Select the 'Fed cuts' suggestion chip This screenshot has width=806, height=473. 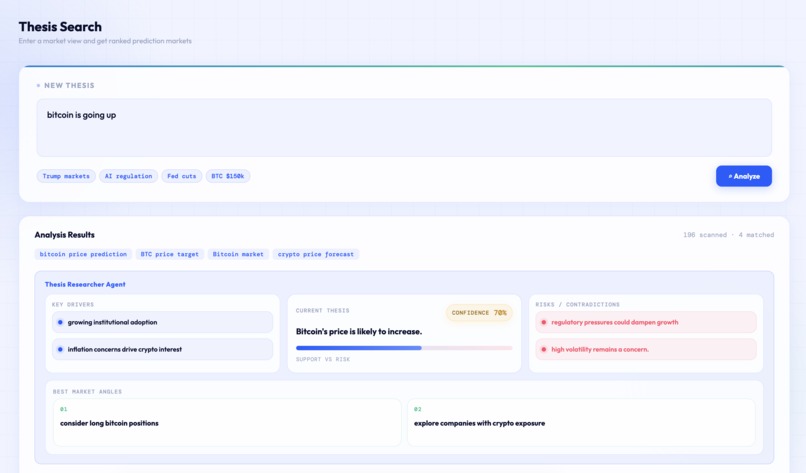(181, 176)
